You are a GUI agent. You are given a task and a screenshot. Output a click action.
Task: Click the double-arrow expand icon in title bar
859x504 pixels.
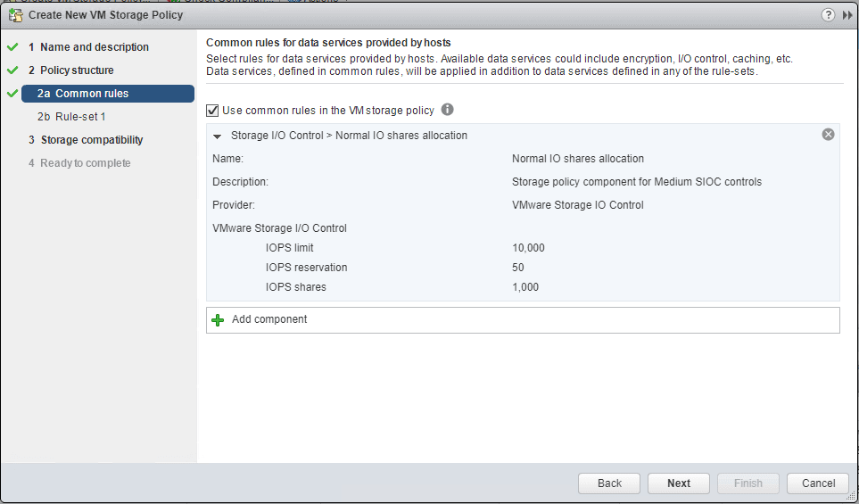(847, 14)
